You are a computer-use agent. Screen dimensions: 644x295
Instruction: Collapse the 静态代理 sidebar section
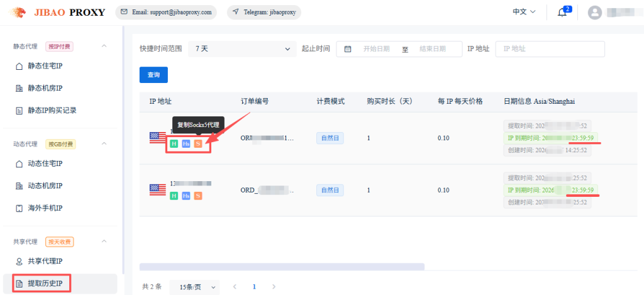[x=104, y=46]
